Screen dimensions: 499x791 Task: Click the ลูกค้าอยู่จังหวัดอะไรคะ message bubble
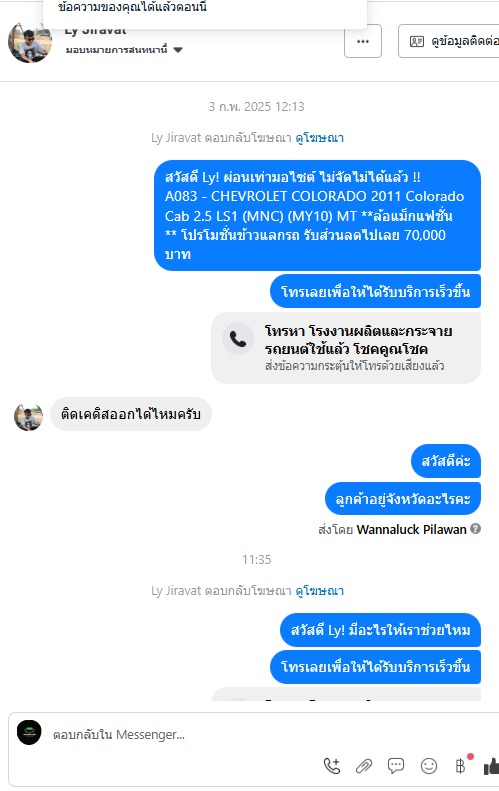(x=403, y=498)
